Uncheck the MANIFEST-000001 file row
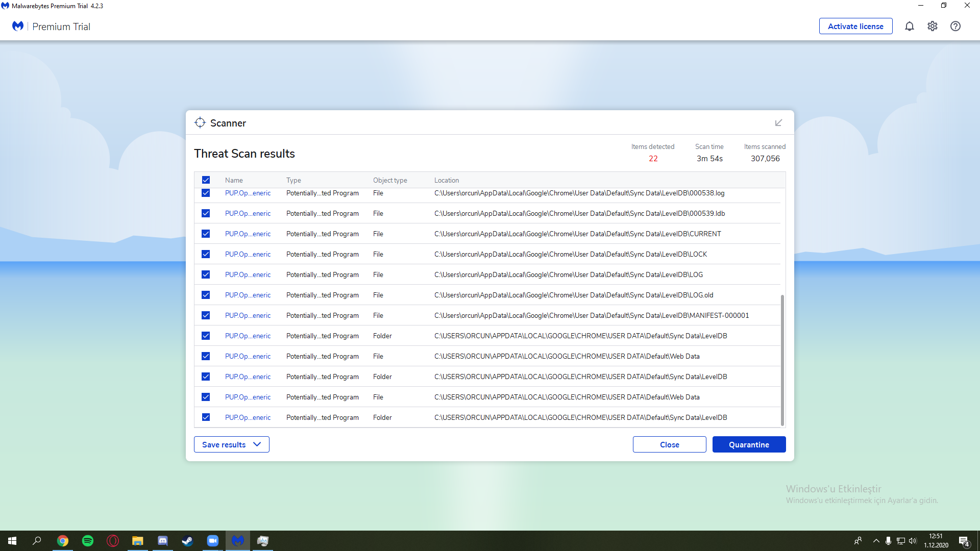 tap(206, 315)
